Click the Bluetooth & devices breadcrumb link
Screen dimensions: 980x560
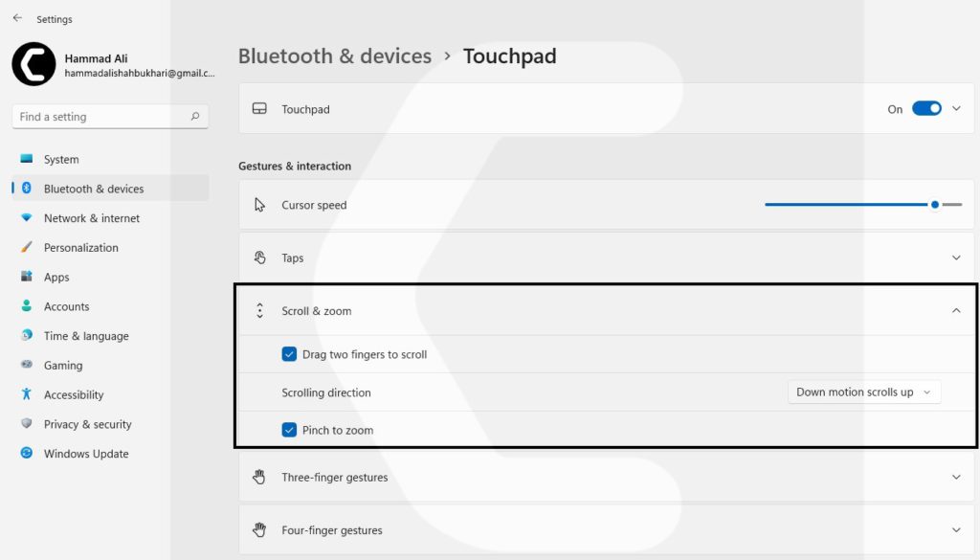tap(334, 56)
